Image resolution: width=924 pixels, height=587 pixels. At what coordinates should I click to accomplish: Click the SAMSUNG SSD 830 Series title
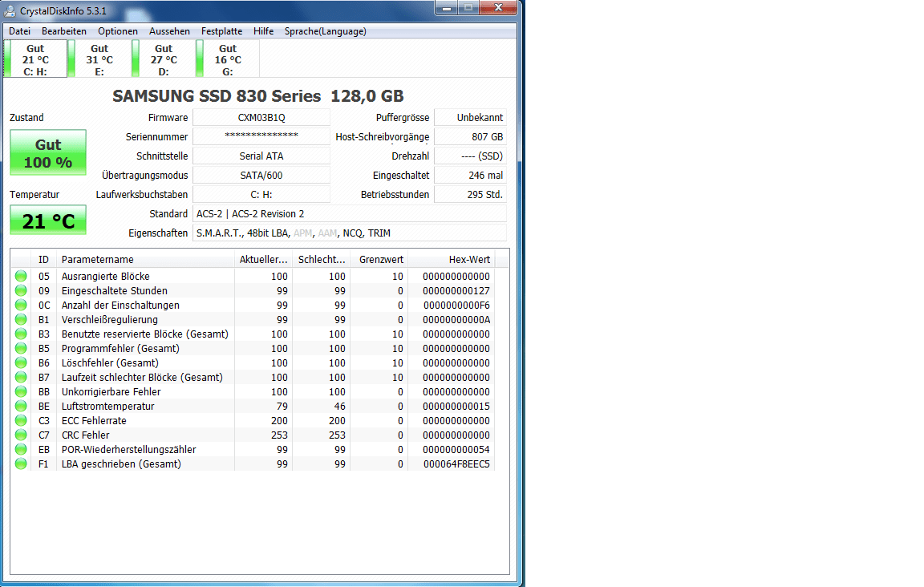(x=258, y=96)
